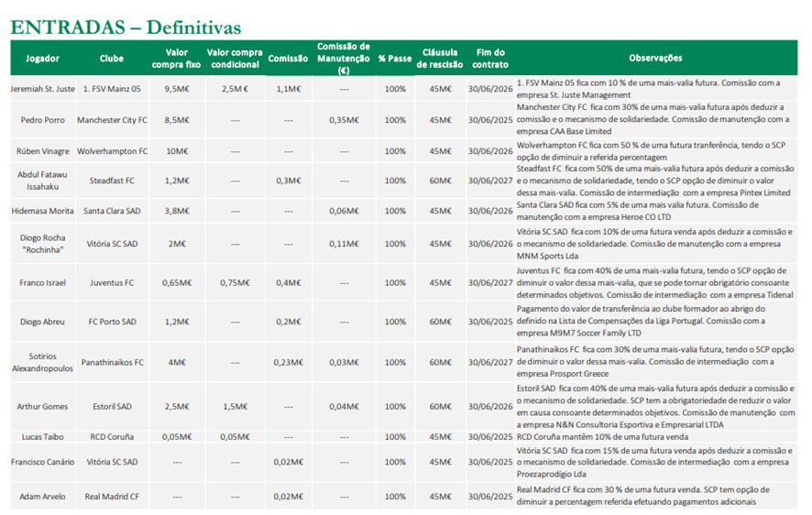
Task: Select the '3,8M€' value cell
Action: [x=177, y=211]
